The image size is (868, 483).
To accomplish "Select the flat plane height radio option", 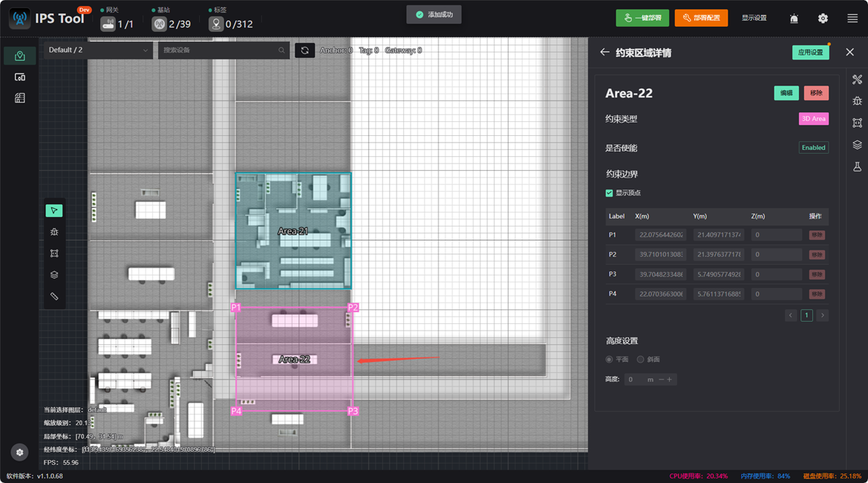I will (x=609, y=360).
